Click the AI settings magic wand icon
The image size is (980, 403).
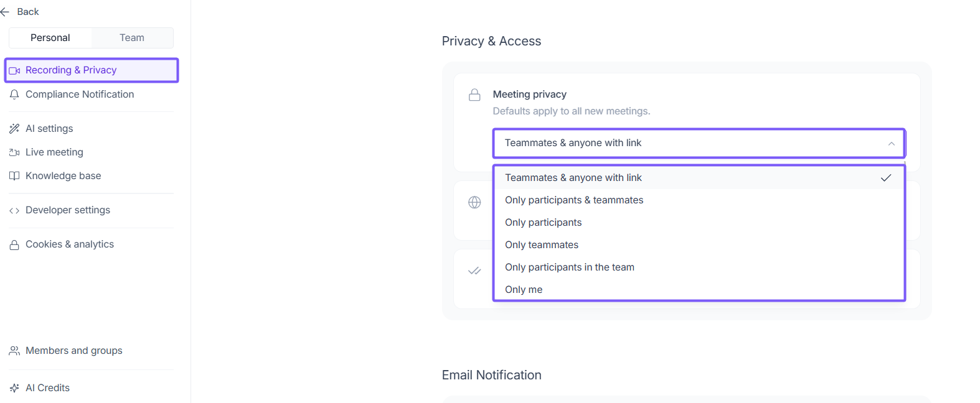(x=14, y=129)
